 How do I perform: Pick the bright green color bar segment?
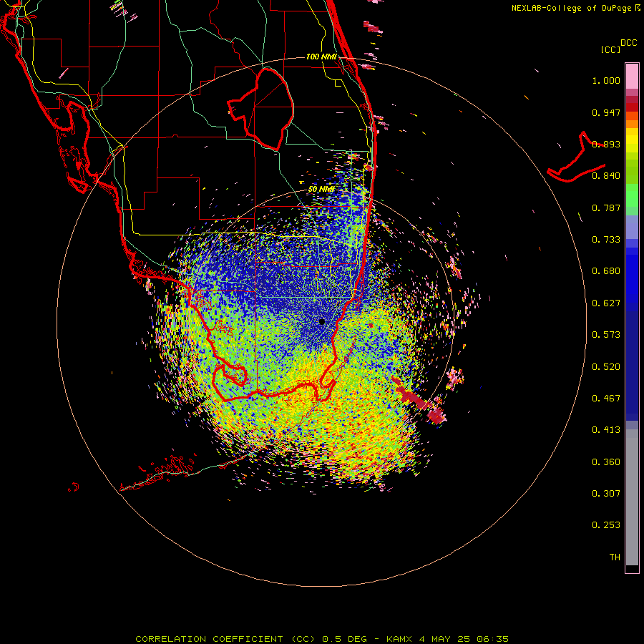[x=632, y=195]
